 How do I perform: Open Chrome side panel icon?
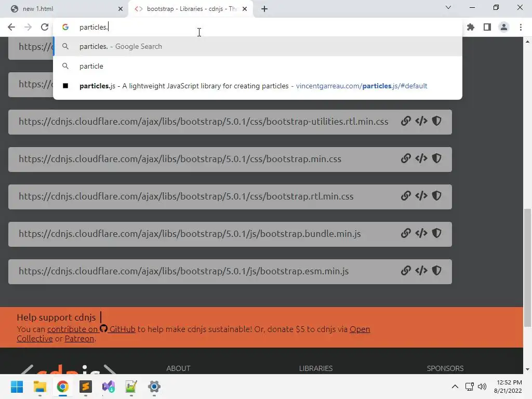pyautogui.click(x=487, y=27)
